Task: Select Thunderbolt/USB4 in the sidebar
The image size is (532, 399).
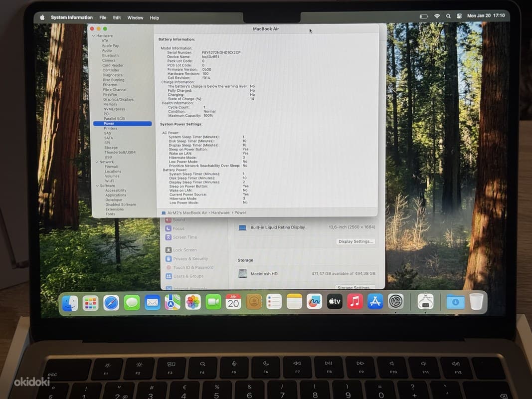Action: coord(120,152)
